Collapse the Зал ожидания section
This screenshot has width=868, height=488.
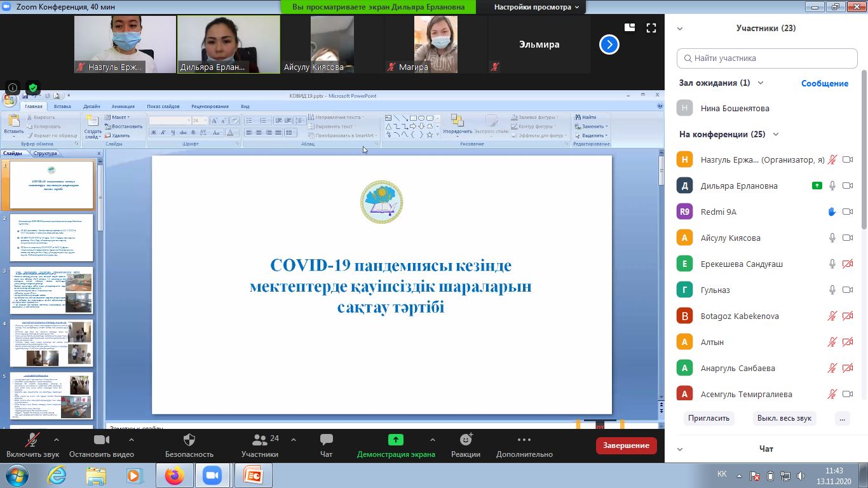point(760,83)
